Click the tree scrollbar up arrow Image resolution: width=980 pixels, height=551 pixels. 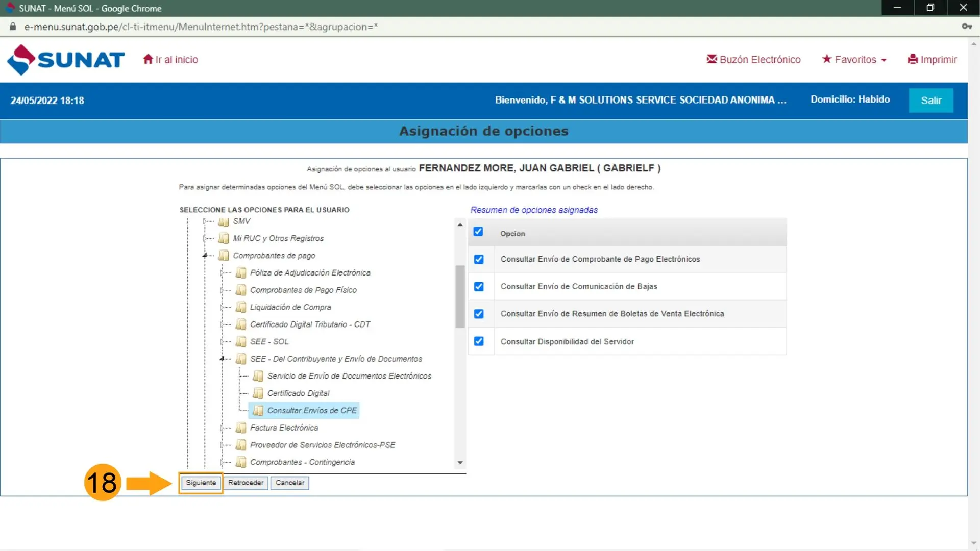[x=460, y=224]
